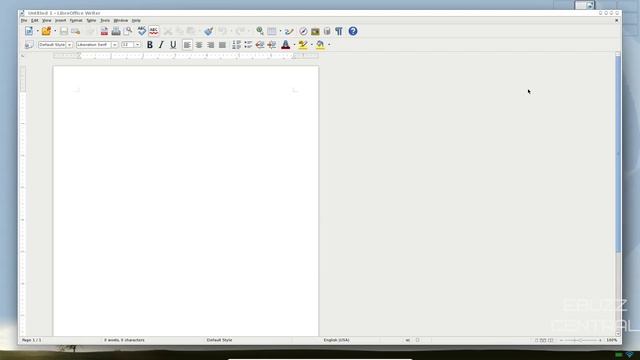Viewport: 640px width, 360px height.
Task: Apply Highlighting color marker icon
Action: (x=303, y=45)
